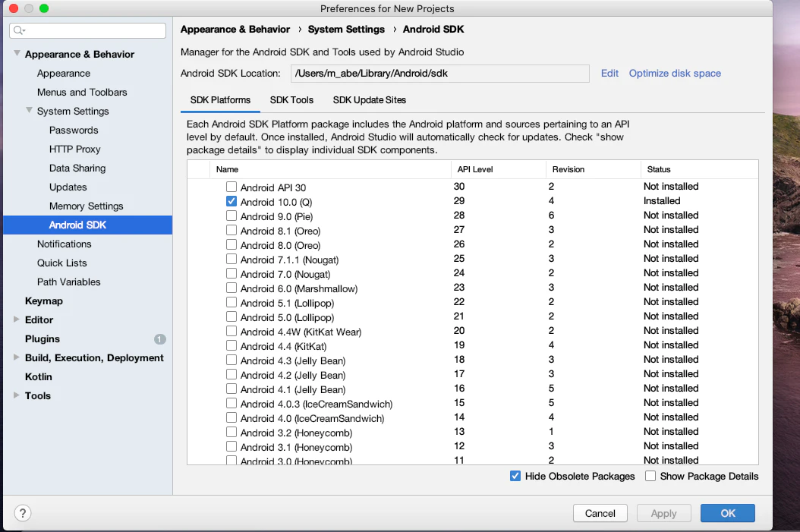Select Notifications in sidebar
The image size is (800, 532).
(65, 244)
